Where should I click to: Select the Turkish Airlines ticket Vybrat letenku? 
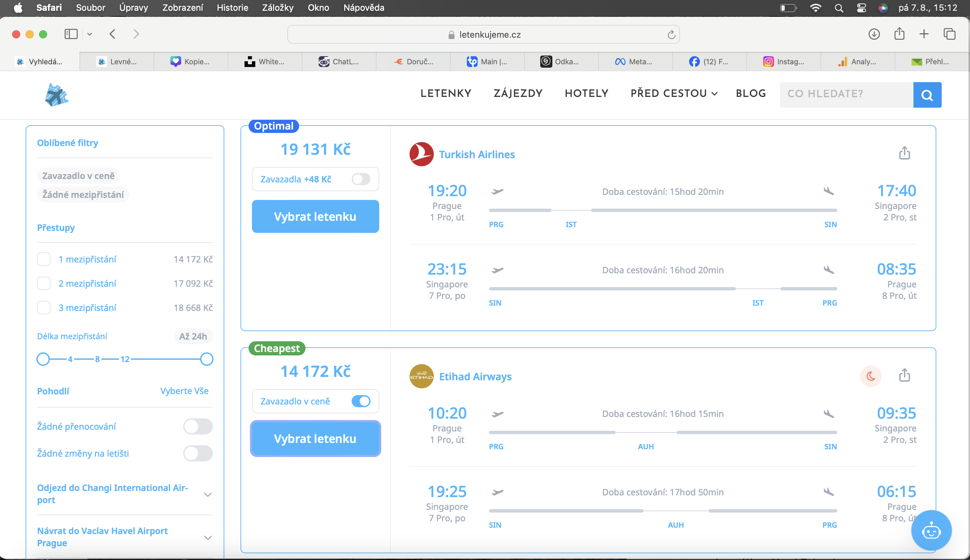pyautogui.click(x=315, y=216)
